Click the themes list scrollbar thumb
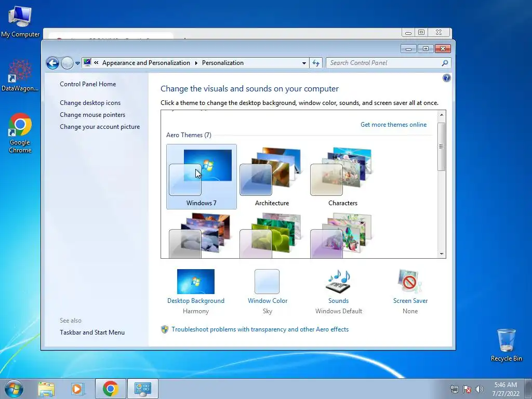The image size is (532, 399). click(x=442, y=147)
